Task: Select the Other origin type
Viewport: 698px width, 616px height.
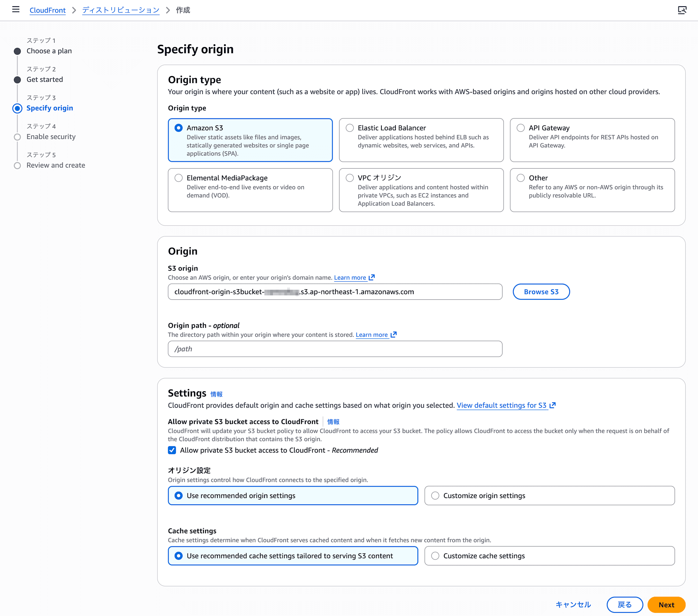Action: point(592,190)
